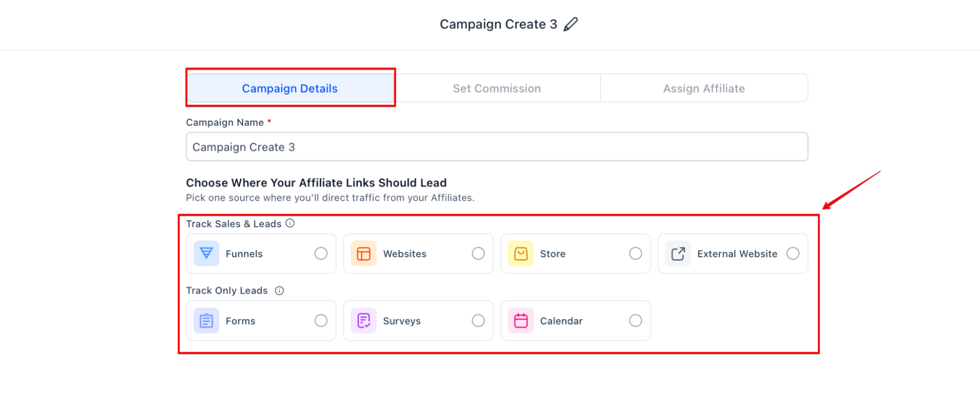Choose the Store radio option

click(635, 253)
